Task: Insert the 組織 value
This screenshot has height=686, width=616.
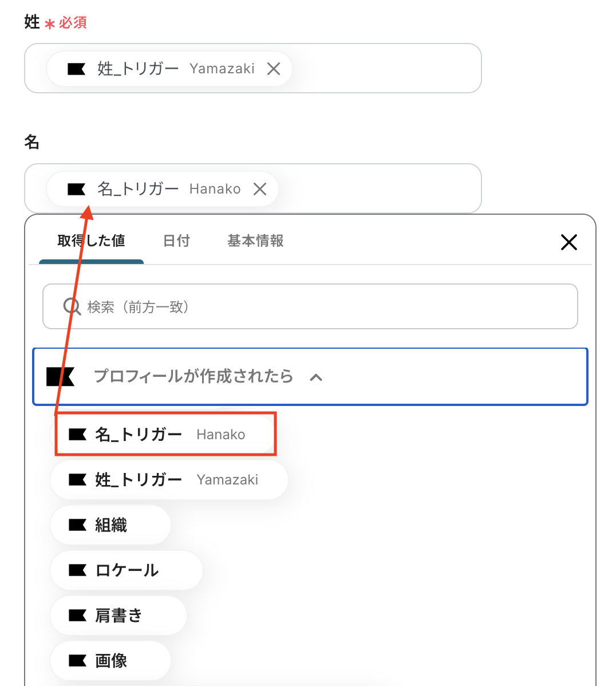Action: (110, 525)
